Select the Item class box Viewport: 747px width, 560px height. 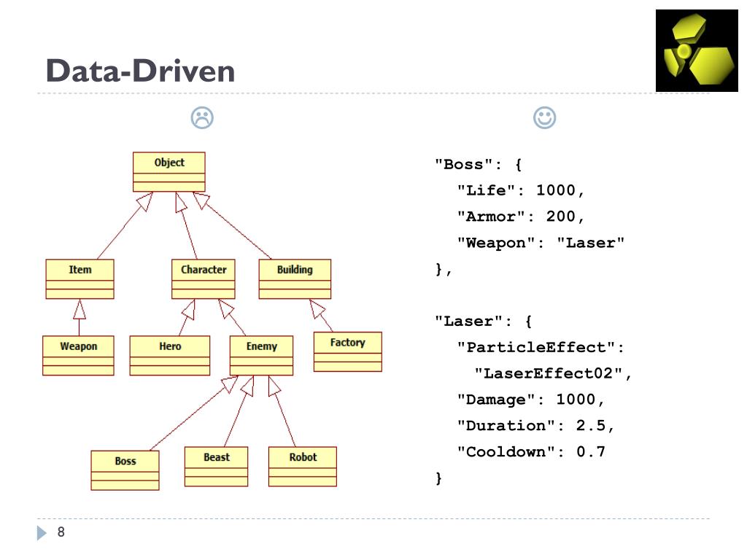coord(80,279)
